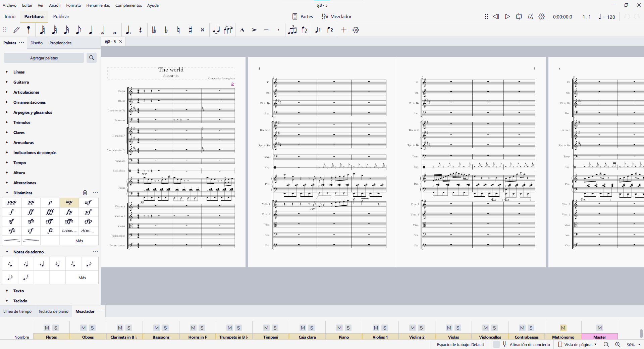This screenshot has width=644, height=349.
Task: Switch to the Publicar tab
Action: (61, 16)
